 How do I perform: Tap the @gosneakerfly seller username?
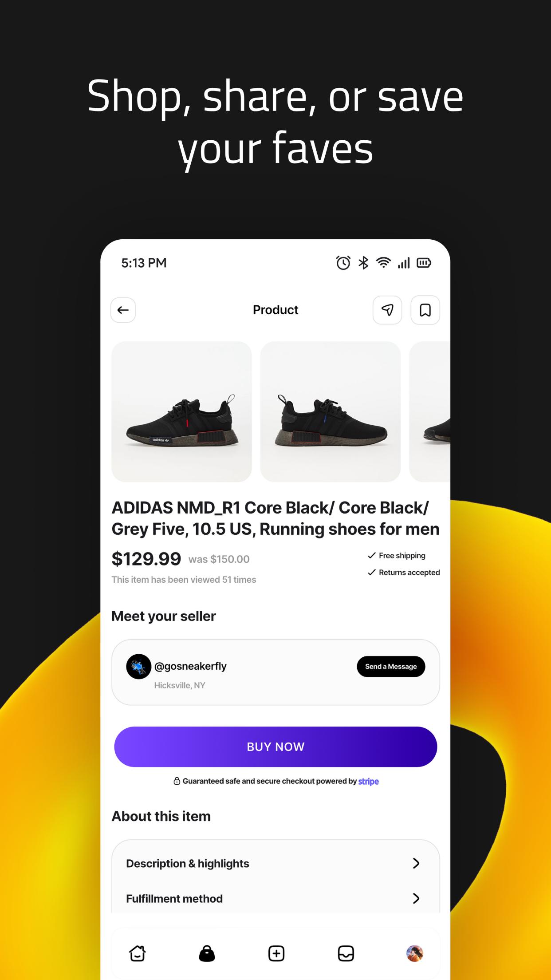point(190,666)
